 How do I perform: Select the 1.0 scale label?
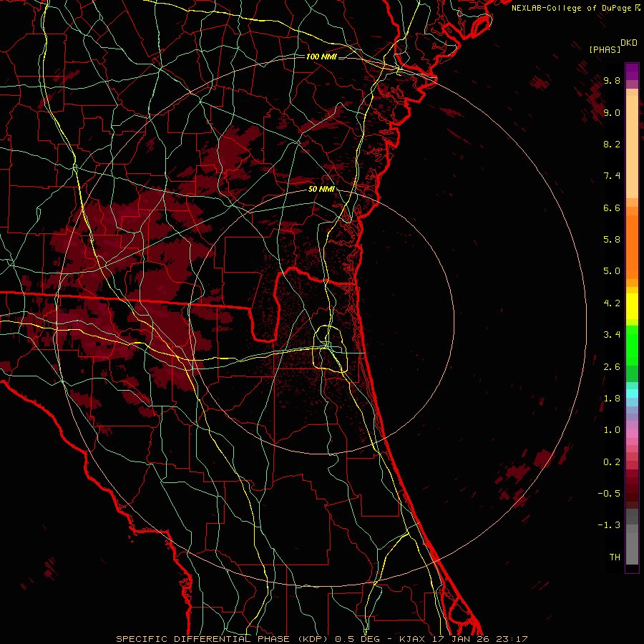click(x=612, y=430)
